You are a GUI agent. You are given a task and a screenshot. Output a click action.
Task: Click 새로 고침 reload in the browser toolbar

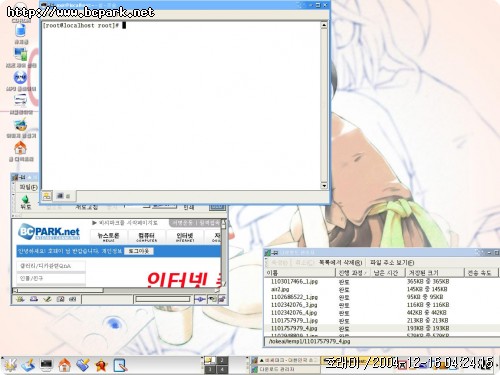(x=86, y=207)
